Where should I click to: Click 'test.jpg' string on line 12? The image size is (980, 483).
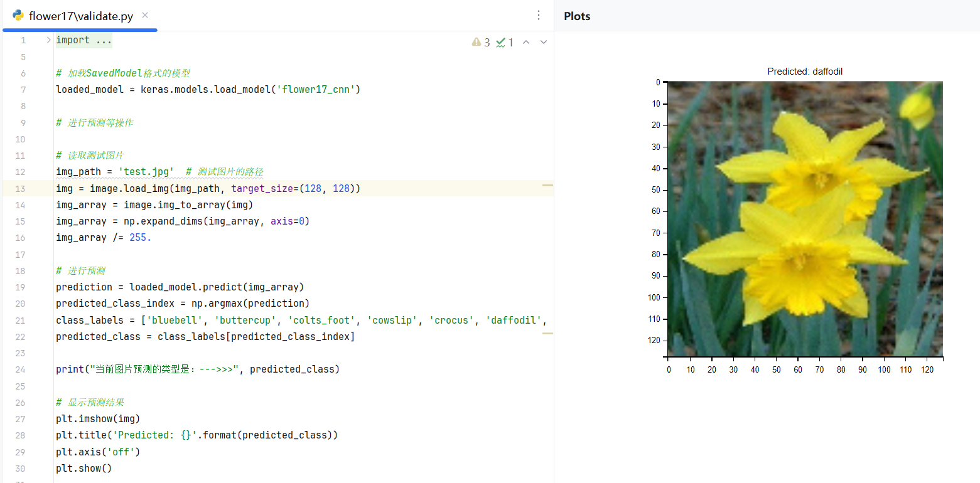[146, 172]
